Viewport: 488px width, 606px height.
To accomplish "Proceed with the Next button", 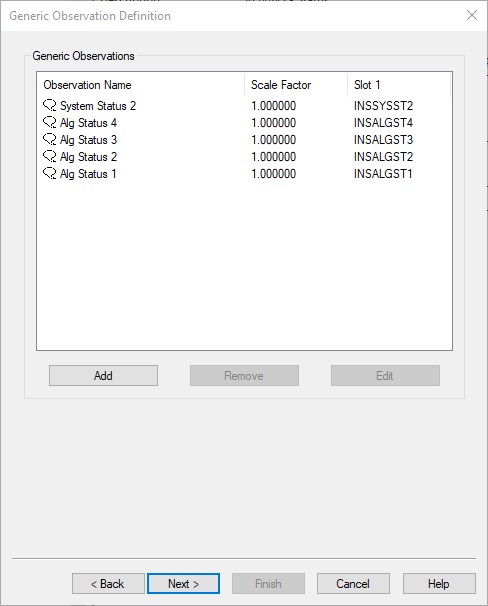I will 184,584.
